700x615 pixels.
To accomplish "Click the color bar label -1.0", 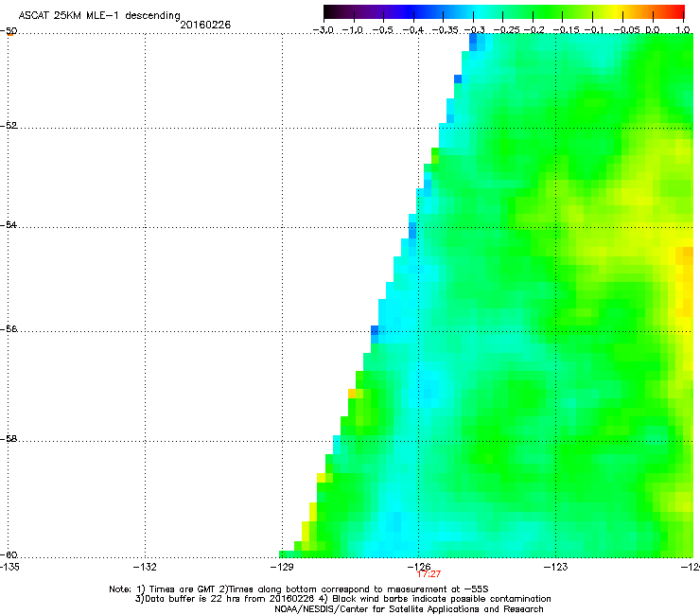I will (354, 30).
